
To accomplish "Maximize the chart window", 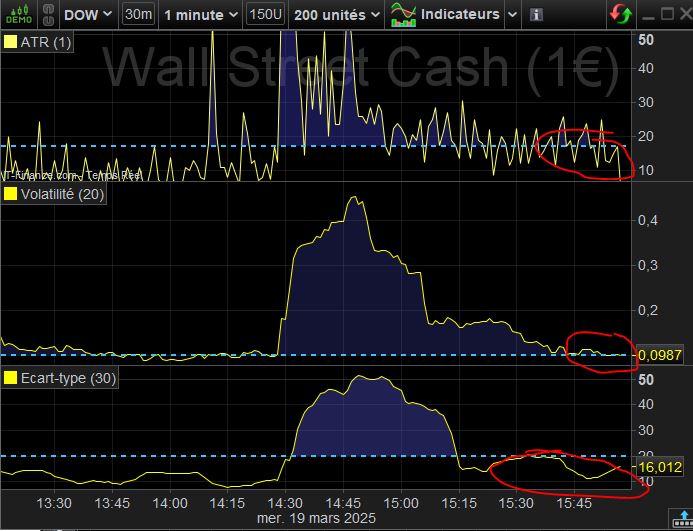I will [x=667, y=14].
